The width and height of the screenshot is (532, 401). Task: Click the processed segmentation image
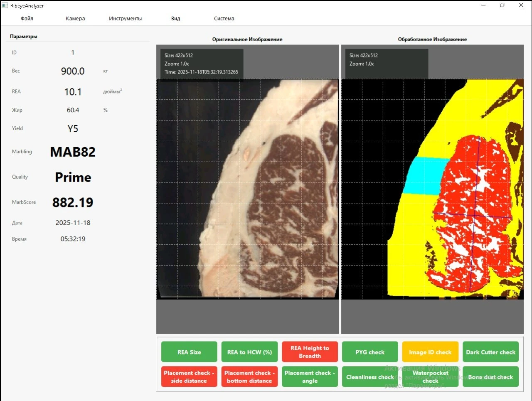432,189
